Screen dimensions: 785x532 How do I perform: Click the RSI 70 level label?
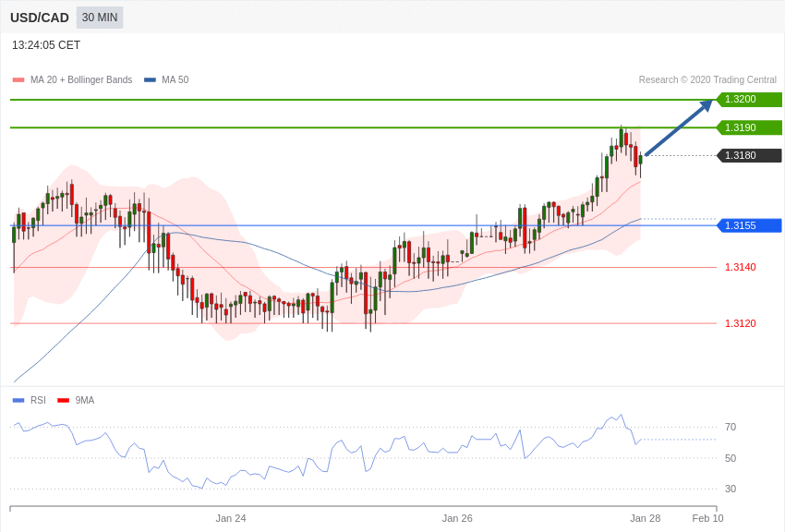[731, 427]
